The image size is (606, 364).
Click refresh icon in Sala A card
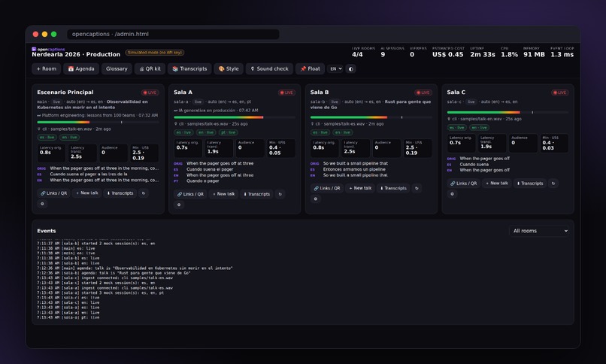(x=280, y=194)
